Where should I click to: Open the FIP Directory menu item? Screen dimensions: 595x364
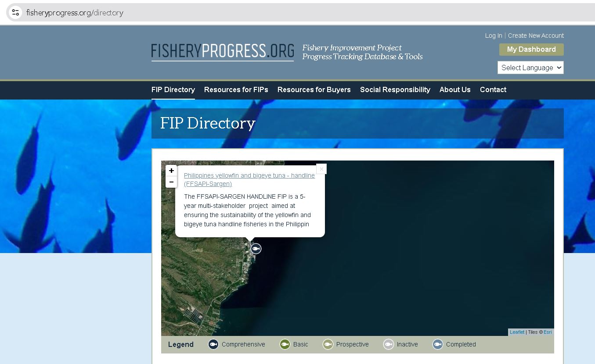point(173,89)
